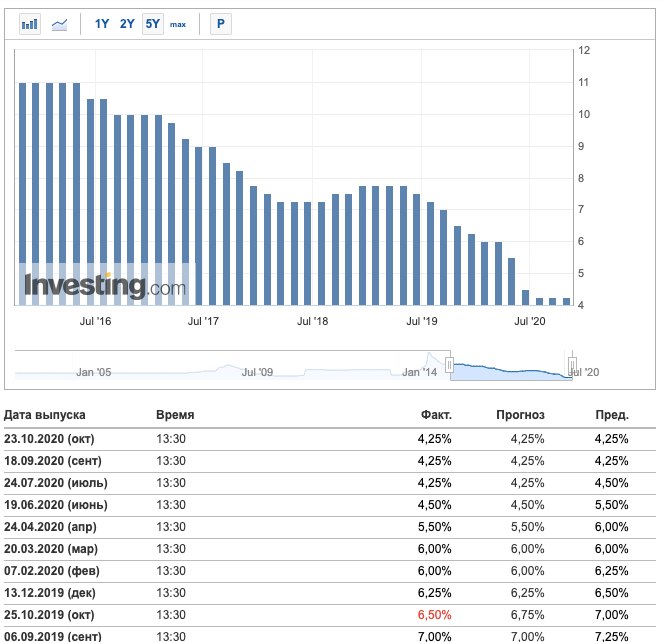Click the 5,50% actual value in April row

pos(435,527)
